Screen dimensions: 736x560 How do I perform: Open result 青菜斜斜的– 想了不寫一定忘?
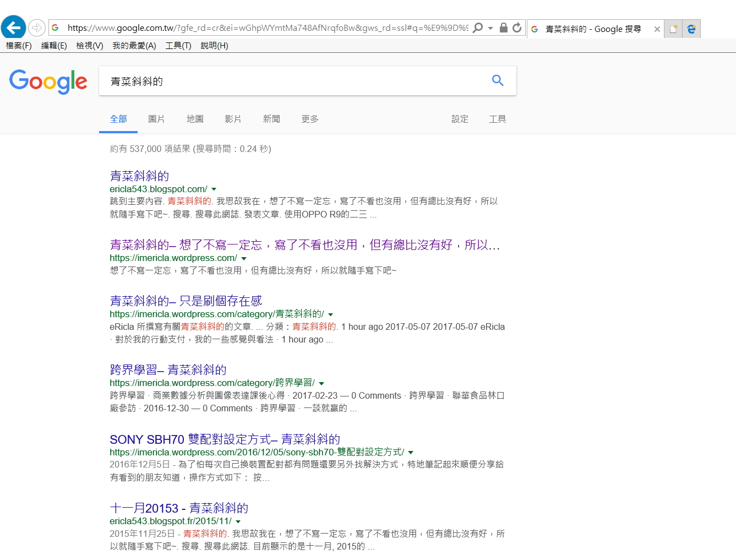pos(305,244)
